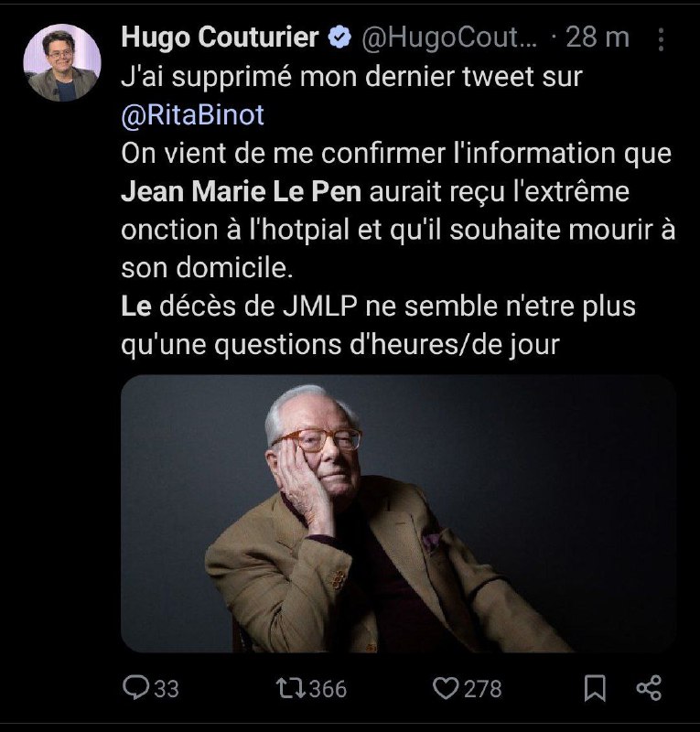Click the reply count 33

(167, 689)
